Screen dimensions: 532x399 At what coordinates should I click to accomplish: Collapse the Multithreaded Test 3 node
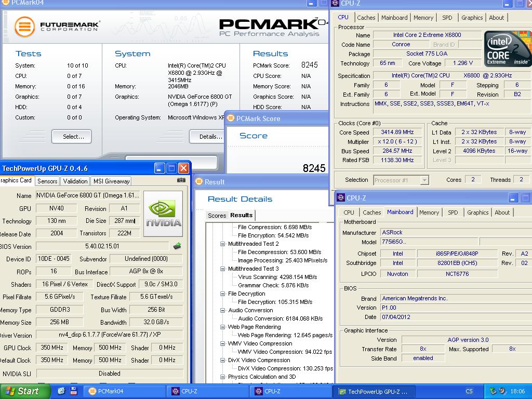222,269
